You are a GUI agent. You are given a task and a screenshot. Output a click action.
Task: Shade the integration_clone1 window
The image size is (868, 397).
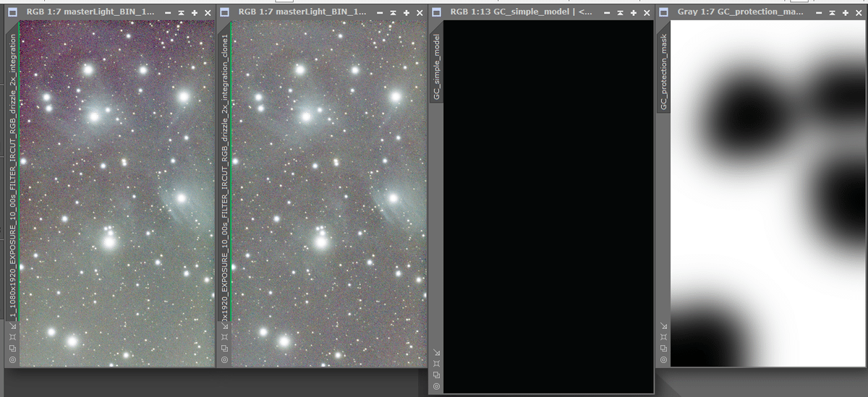click(393, 13)
